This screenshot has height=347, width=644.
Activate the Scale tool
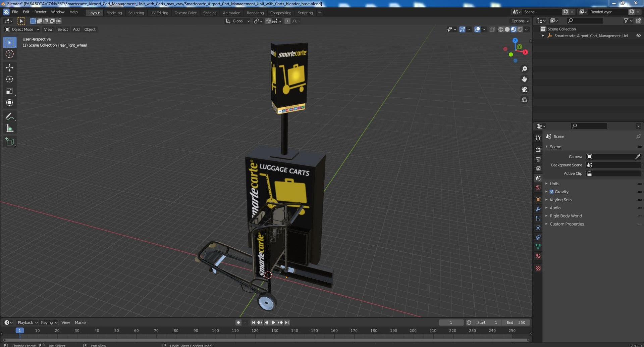[9, 91]
